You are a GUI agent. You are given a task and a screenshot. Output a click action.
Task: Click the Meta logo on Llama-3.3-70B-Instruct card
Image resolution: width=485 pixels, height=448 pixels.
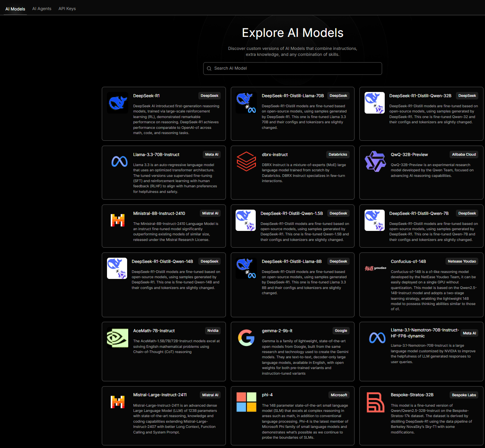point(120,162)
